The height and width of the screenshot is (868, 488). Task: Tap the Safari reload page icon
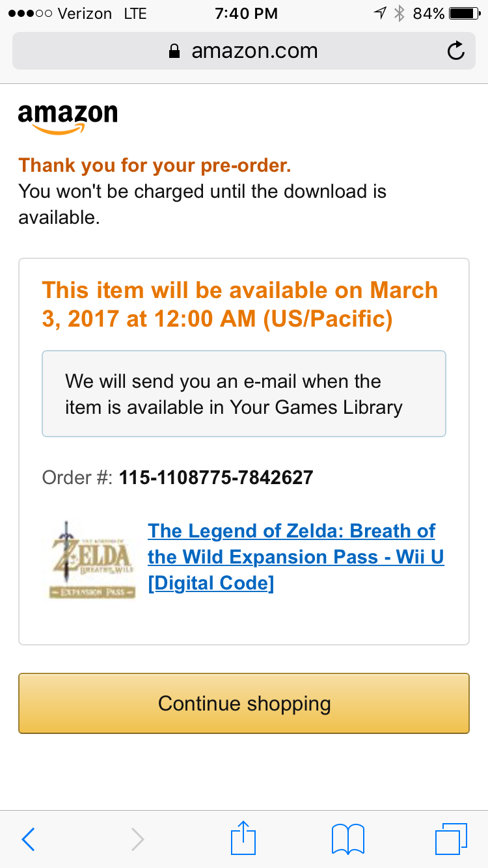point(456,51)
